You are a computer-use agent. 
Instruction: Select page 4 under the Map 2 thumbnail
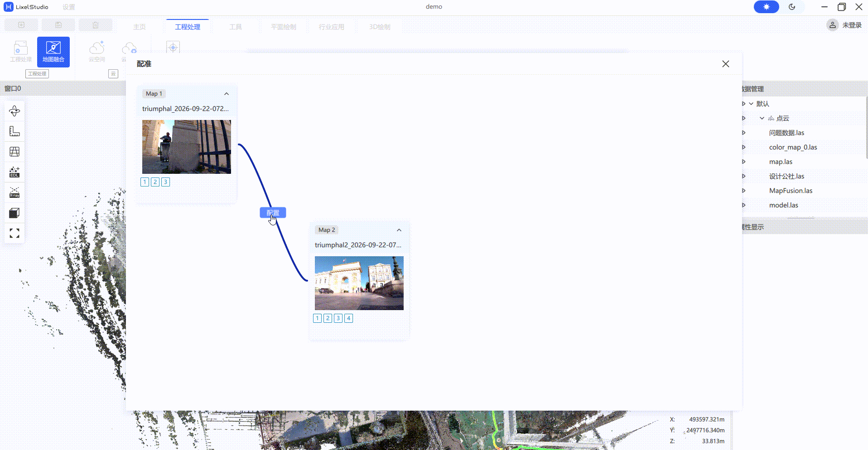[349, 318]
